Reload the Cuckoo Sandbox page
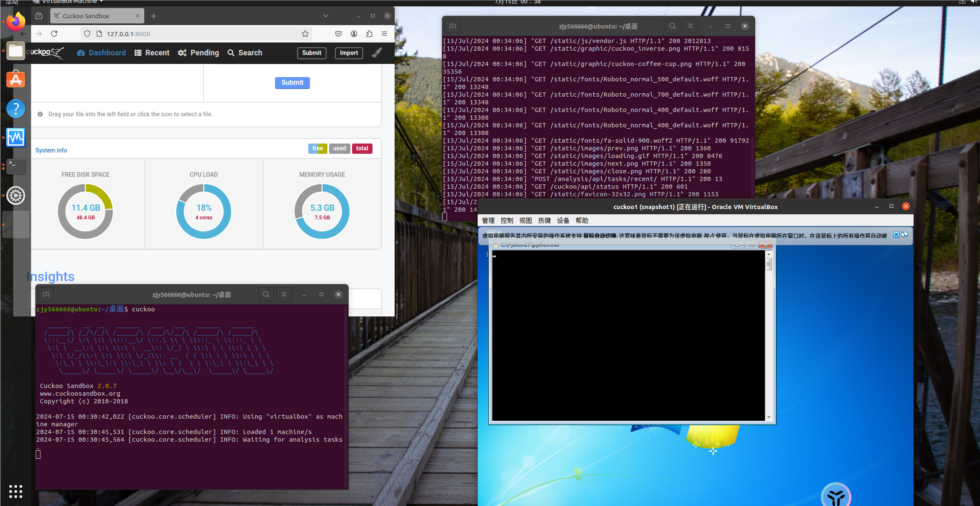The image size is (980, 506). (54, 34)
